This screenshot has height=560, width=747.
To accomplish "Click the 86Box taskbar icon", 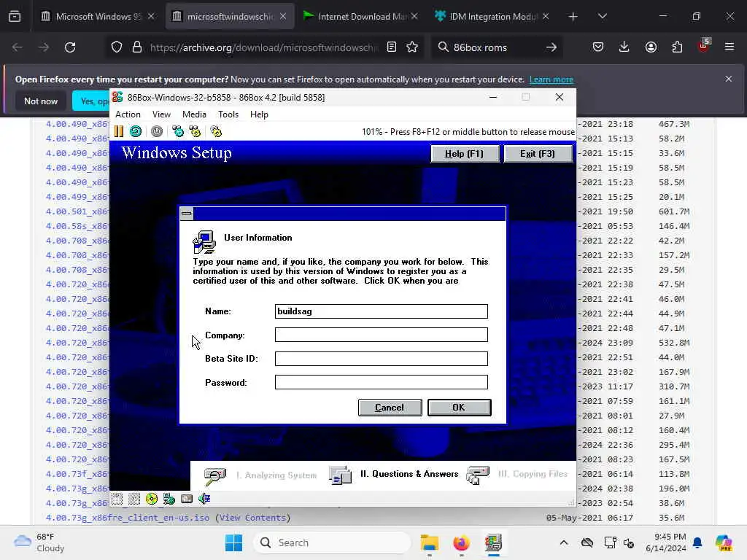I will point(493,542).
